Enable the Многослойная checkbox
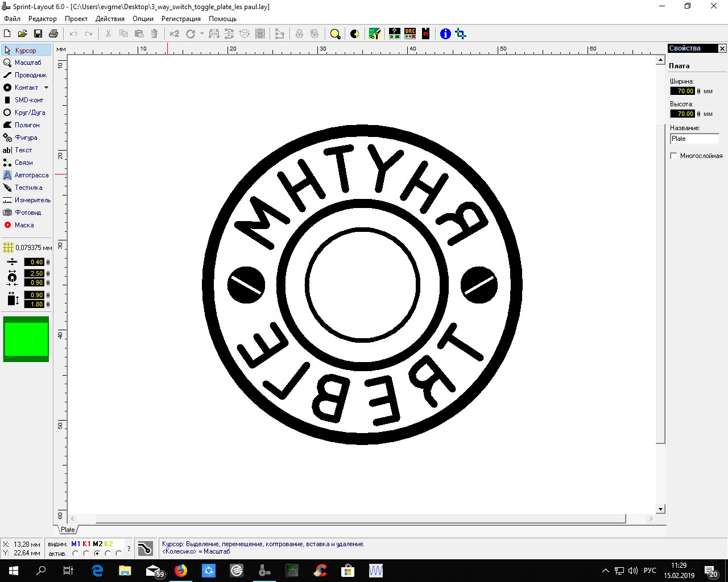Viewport: 728px width, 582px height. pos(674,156)
